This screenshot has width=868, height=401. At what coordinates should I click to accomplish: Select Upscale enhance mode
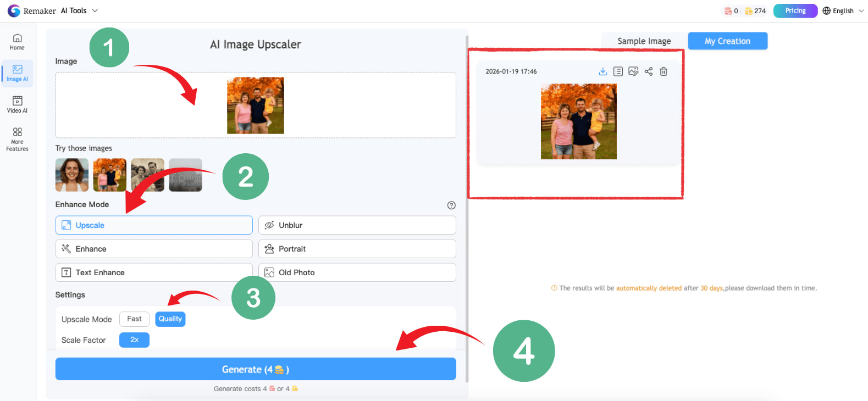coord(154,225)
